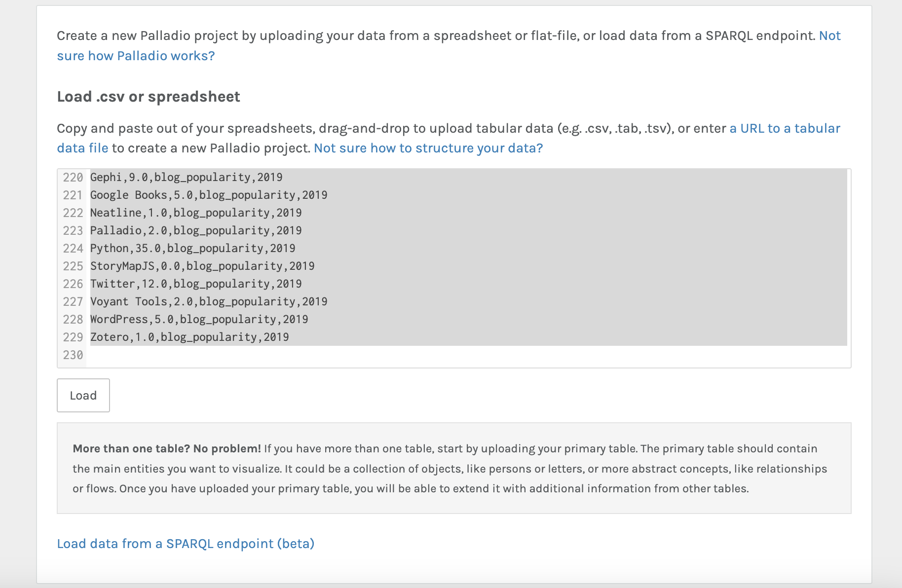
Task: Click the 'Load .csv or spreadsheet' heading
Action: point(149,97)
